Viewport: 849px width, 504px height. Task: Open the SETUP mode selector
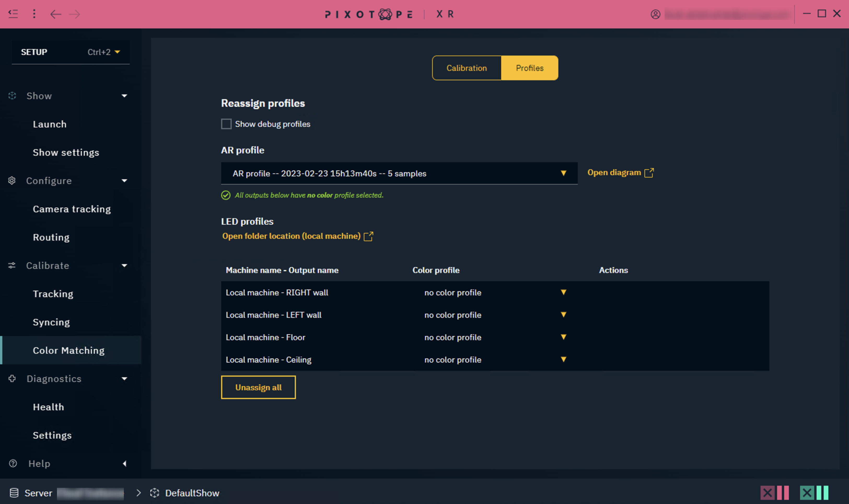point(70,52)
